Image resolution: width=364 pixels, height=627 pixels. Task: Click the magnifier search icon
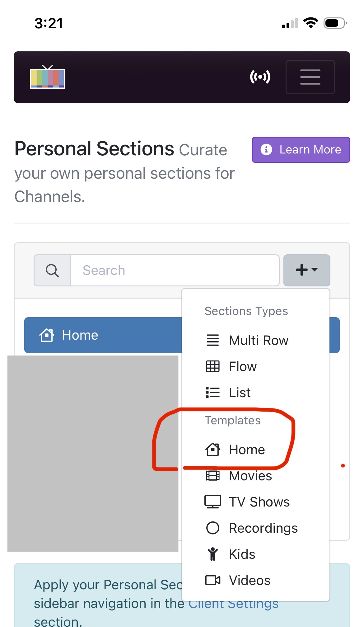(x=52, y=270)
